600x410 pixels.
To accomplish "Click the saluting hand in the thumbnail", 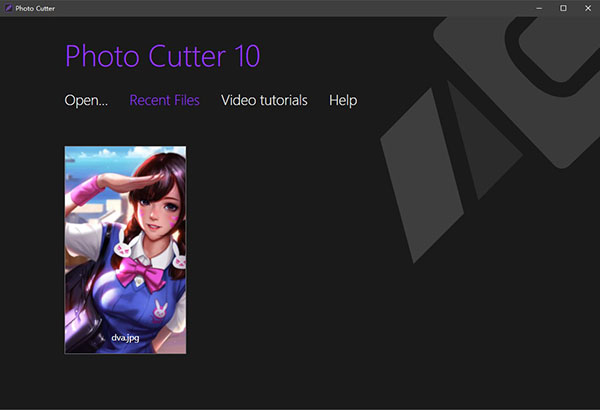I will pyautogui.click(x=84, y=188).
